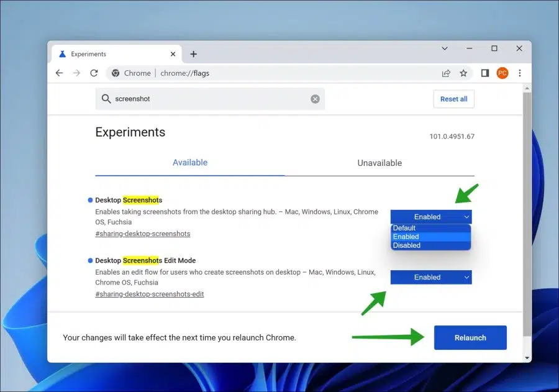This screenshot has height=392, width=559.
Task: Open Chrome's three-dot menu
Action: pos(520,73)
